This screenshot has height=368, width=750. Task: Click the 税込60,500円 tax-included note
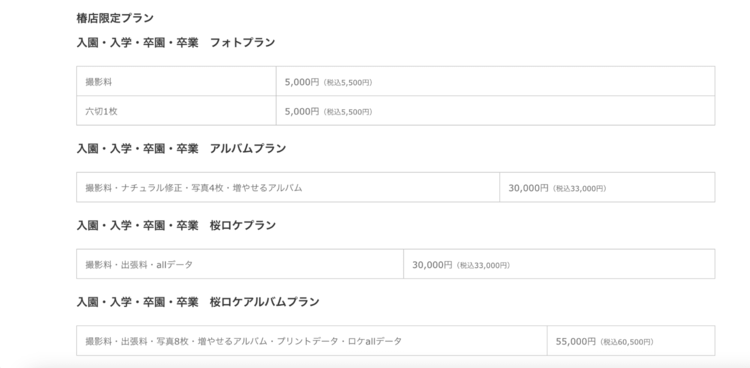tap(627, 342)
